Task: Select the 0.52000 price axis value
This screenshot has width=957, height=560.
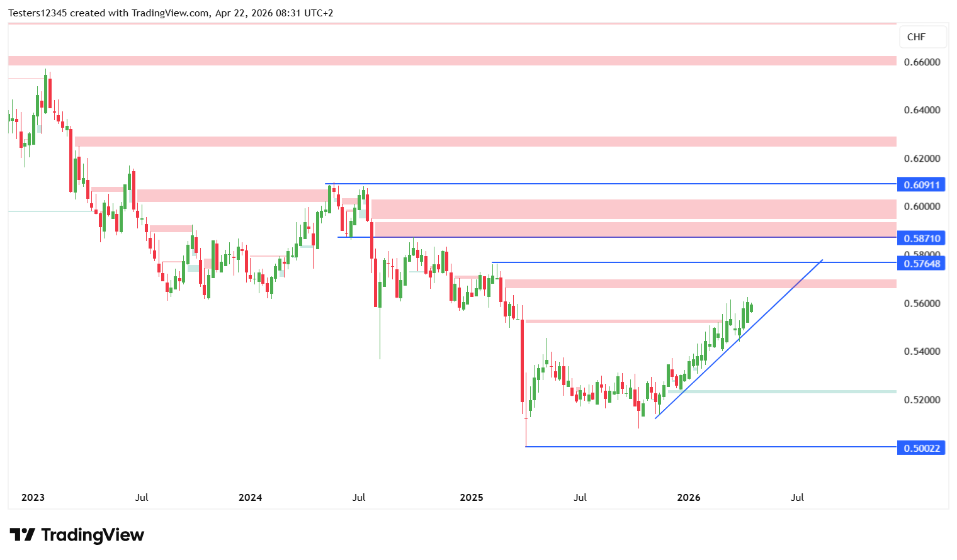Action: 922,400
